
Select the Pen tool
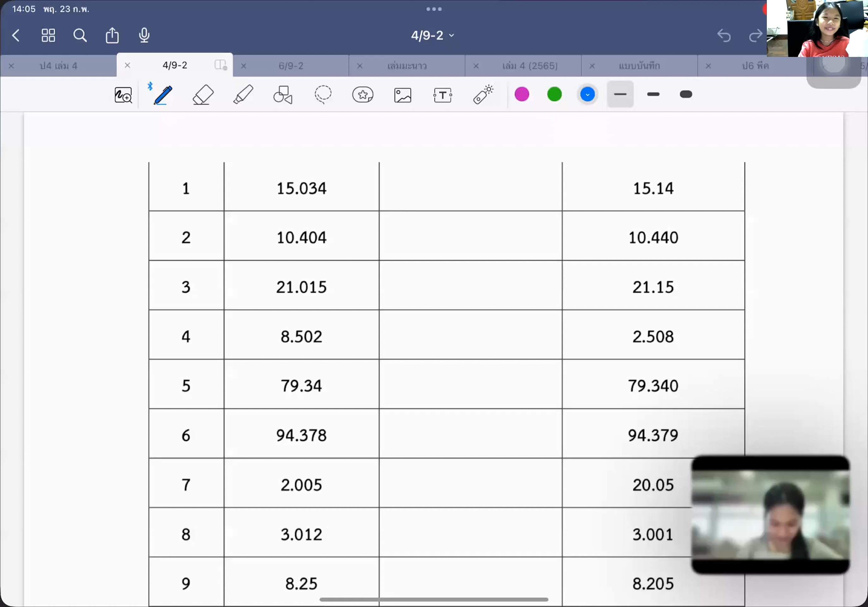click(163, 95)
